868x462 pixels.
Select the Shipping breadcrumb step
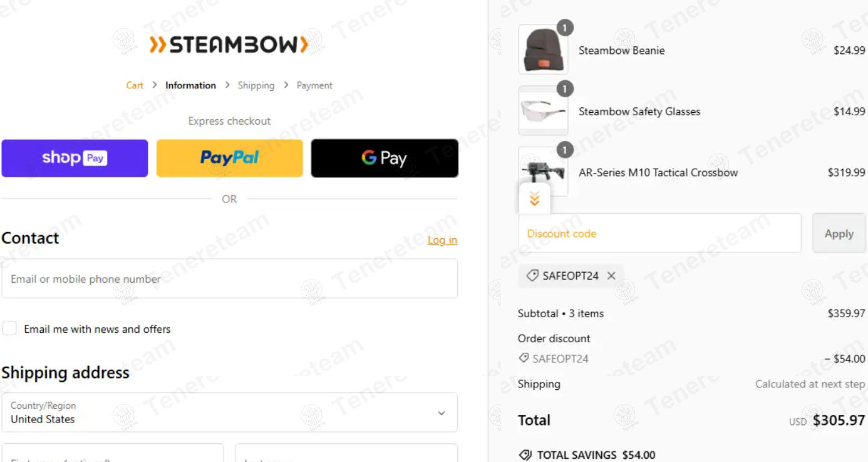[x=256, y=85]
